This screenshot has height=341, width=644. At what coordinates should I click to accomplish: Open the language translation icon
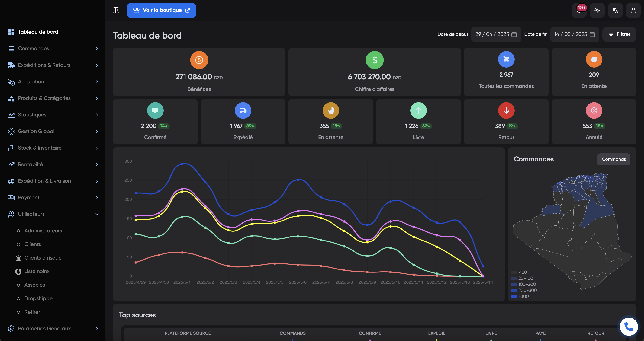615,10
